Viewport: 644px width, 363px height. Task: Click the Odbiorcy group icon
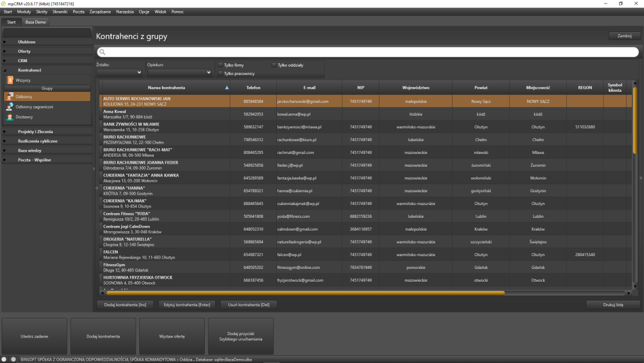[x=10, y=96]
